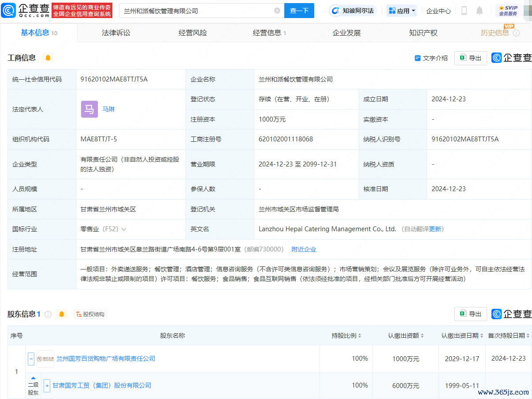Open 附近企业 link by the registered address
Image resolution: width=532 pixels, height=399 pixels.
tap(304, 249)
